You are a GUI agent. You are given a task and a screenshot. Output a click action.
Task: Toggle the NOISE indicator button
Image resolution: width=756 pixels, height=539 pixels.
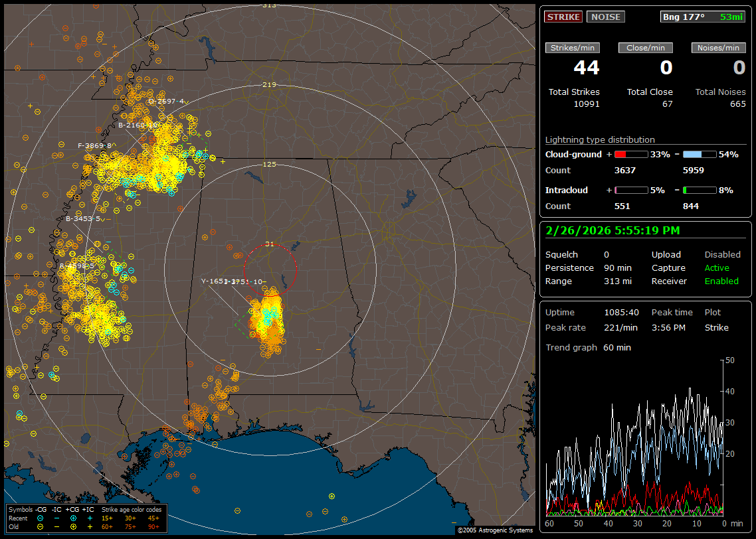click(605, 17)
